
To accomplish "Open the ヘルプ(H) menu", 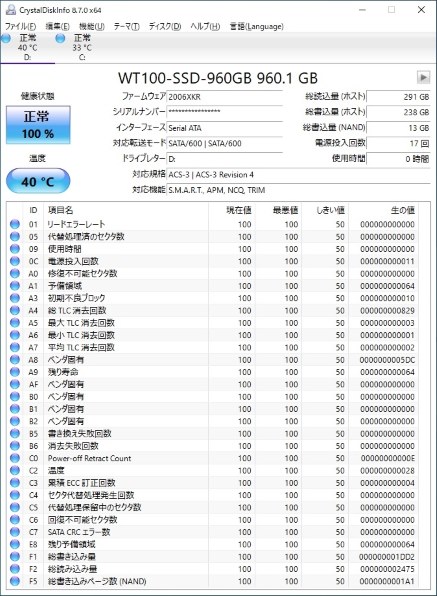I will [x=205, y=26].
